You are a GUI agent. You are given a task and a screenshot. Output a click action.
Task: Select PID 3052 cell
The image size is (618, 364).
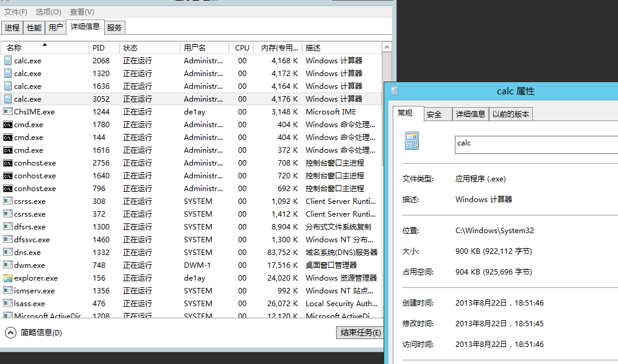click(x=101, y=99)
